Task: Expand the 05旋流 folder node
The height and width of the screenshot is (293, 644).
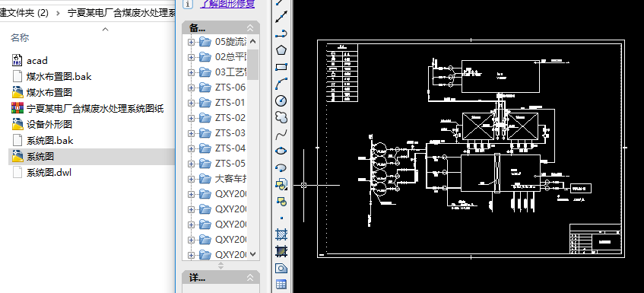Action: tap(191, 42)
